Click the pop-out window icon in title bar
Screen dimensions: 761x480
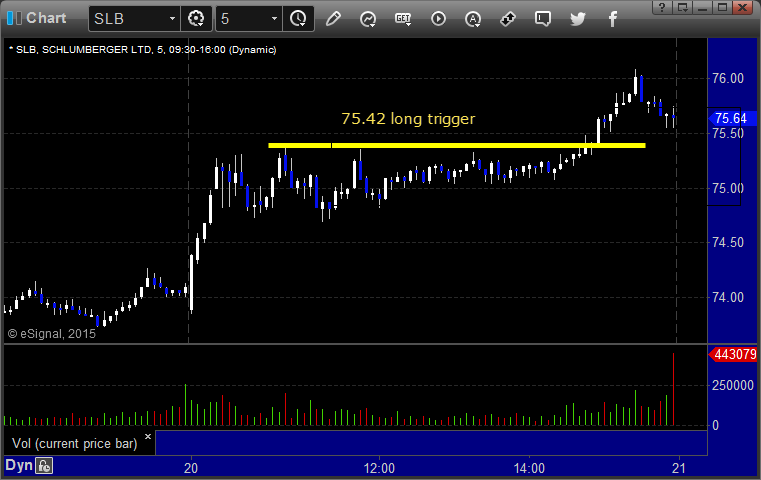click(682, 7)
